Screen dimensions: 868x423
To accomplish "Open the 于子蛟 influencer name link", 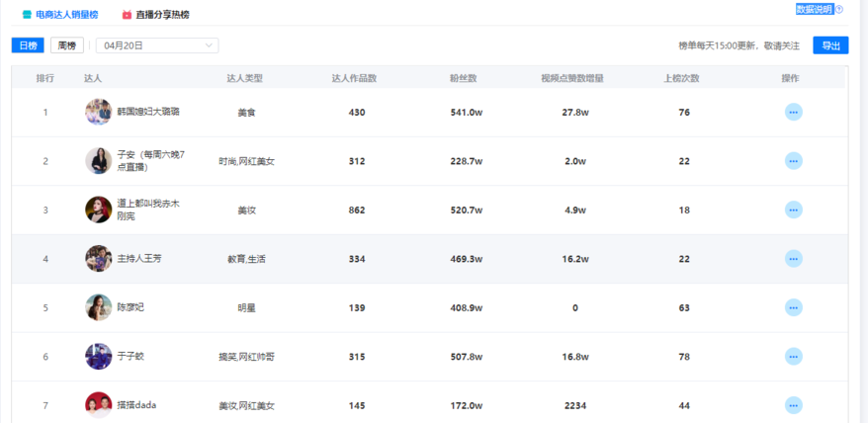I will pos(130,357).
